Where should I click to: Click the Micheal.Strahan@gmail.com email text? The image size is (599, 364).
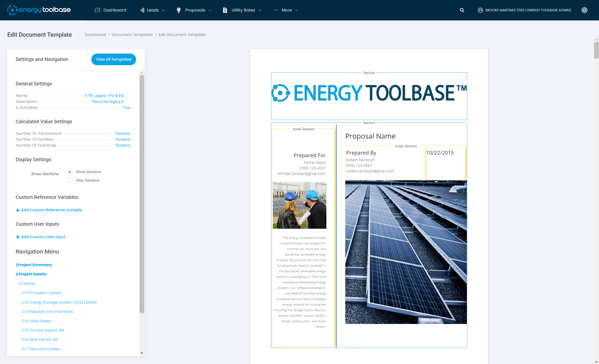301,174
